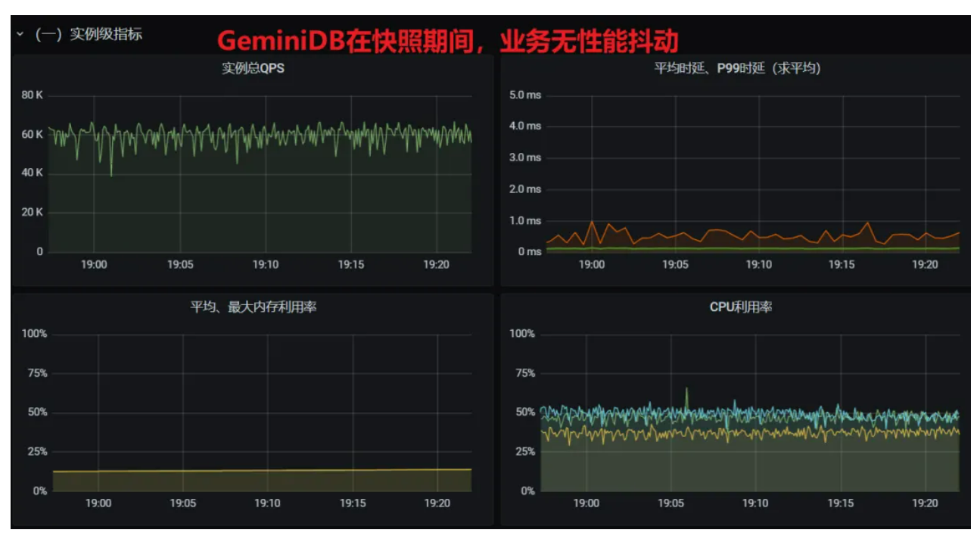Click the CPU spike peak near 19:06
The width and height of the screenshot is (980, 536).
[686, 389]
